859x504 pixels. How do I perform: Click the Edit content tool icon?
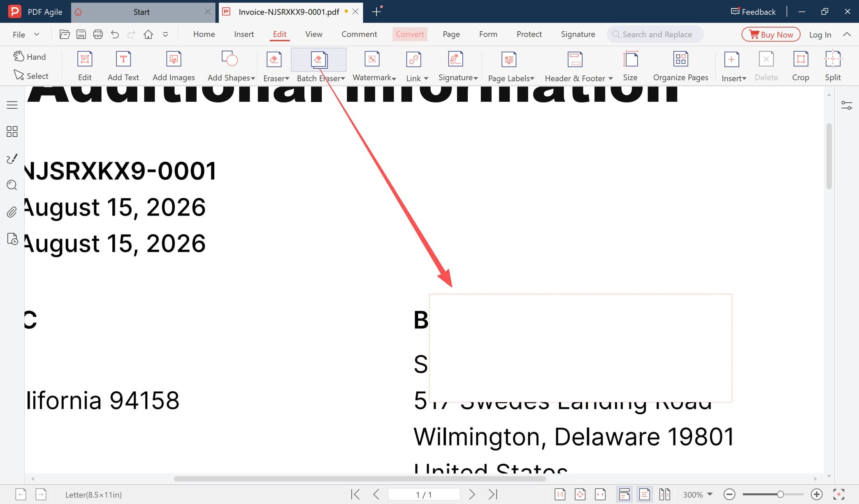85,59
